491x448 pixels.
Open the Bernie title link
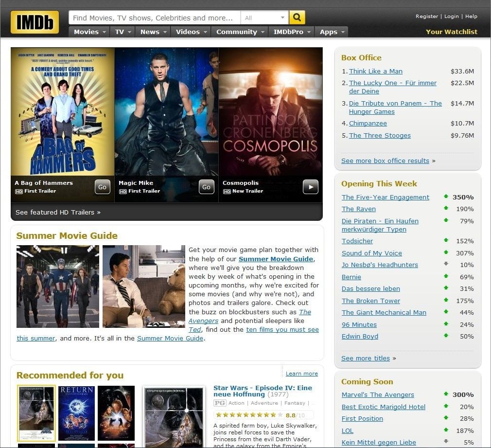351,277
